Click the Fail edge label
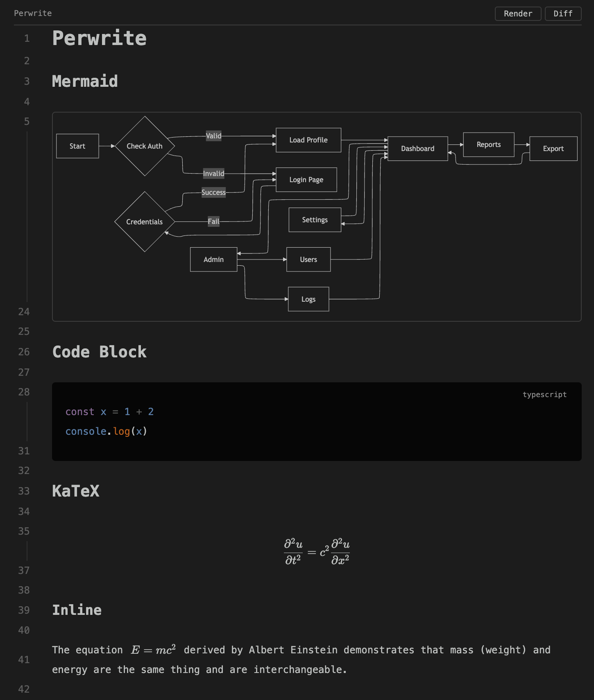This screenshot has height=700, width=594. [213, 221]
